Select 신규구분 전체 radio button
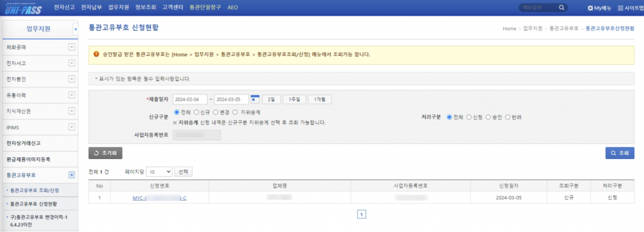 [177, 112]
